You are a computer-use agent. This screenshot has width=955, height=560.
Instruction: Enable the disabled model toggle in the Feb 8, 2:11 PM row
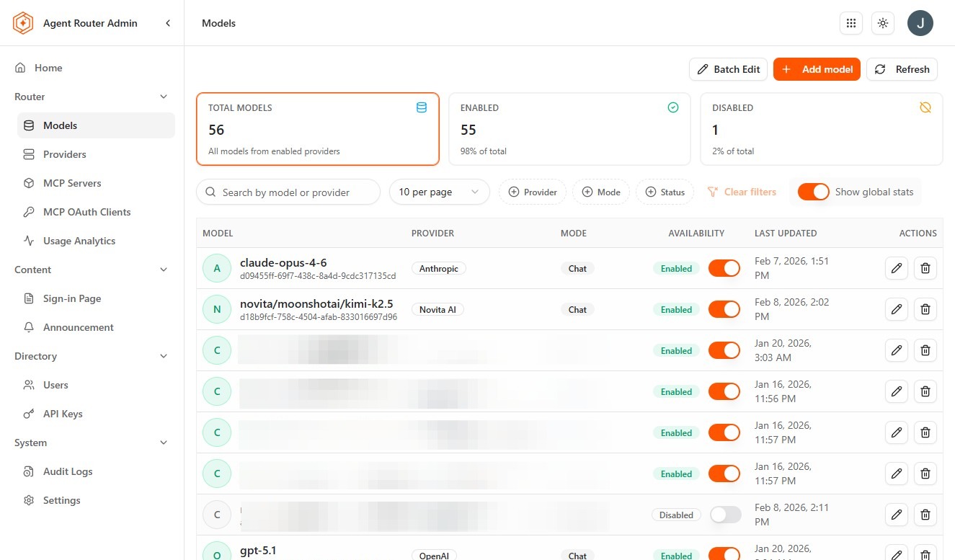pos(725,515)
